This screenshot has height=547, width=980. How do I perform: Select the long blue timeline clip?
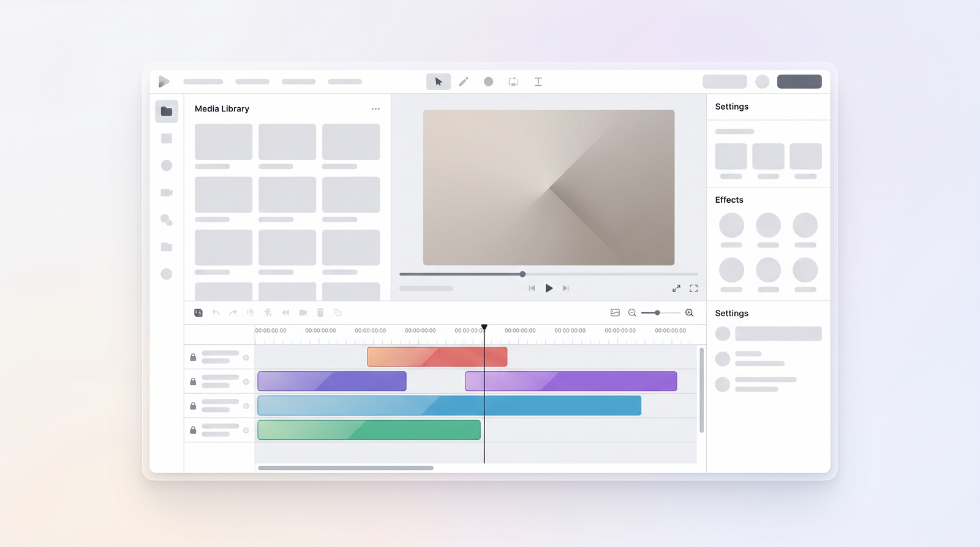[450, 406]
